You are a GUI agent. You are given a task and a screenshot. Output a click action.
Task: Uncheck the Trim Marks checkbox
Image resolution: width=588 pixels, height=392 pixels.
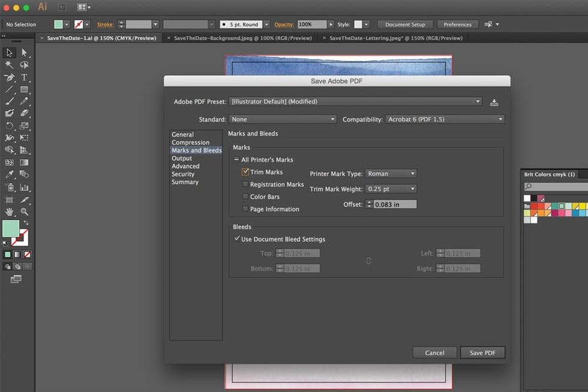pos(245,172)
